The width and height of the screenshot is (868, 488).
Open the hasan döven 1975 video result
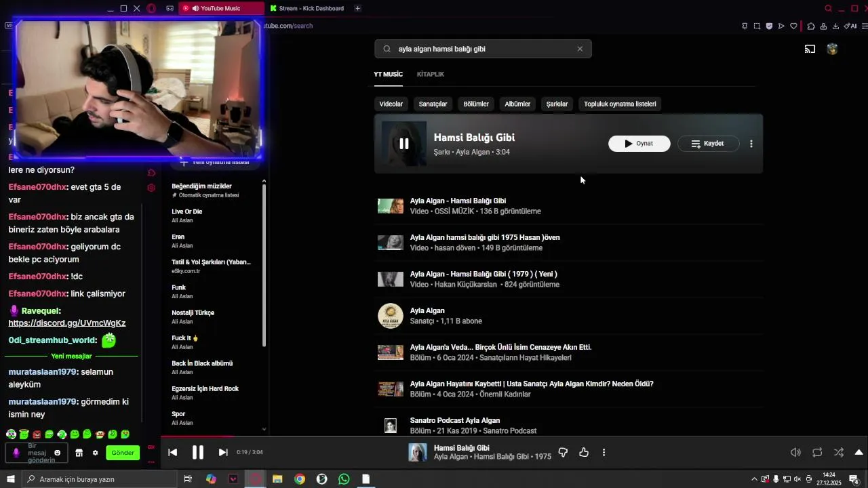[x=568, y=243]
